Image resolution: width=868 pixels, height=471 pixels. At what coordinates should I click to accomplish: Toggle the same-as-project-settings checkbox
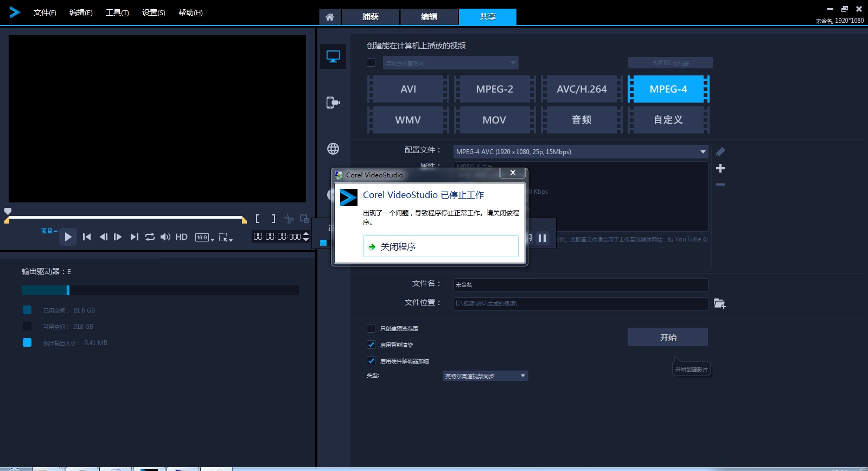pos(371,62)
